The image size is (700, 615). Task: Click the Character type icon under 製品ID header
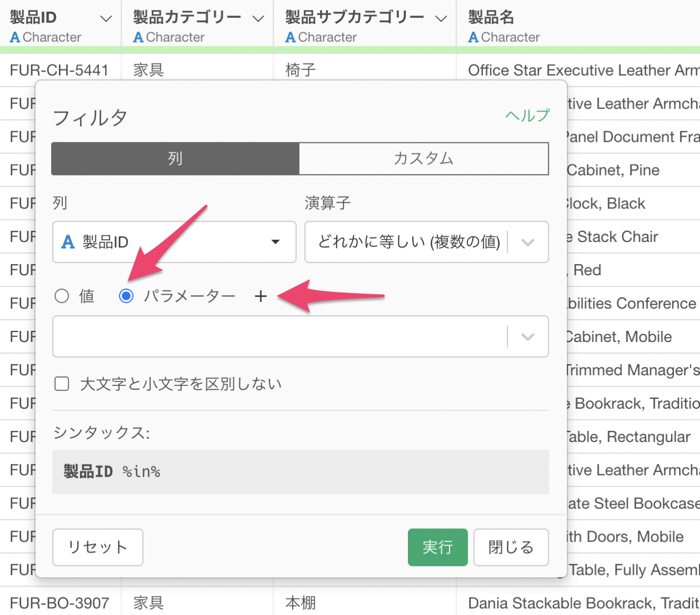[15, 37]
